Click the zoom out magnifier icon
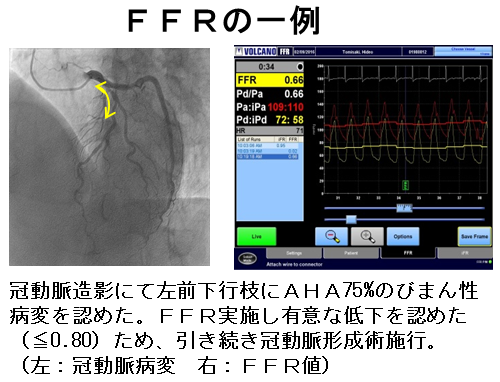The image size is (500, 382). (x=331, y=236)
